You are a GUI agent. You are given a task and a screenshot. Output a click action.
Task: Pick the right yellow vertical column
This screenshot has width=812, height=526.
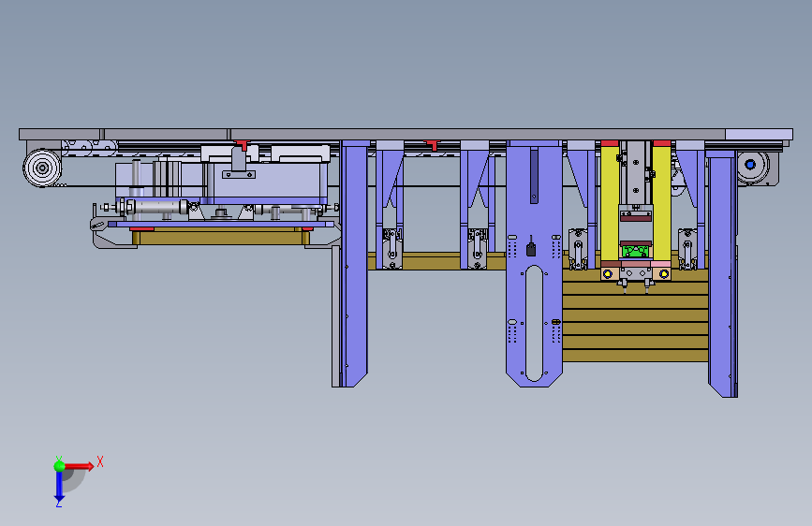(661, 203)
